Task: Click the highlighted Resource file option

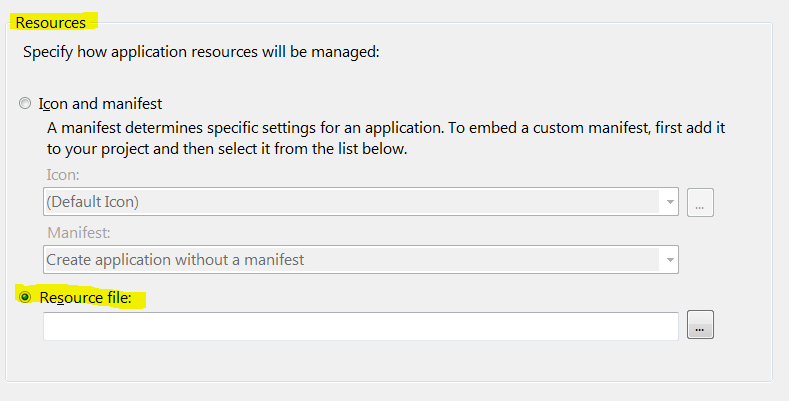Action: click(80, 297)
